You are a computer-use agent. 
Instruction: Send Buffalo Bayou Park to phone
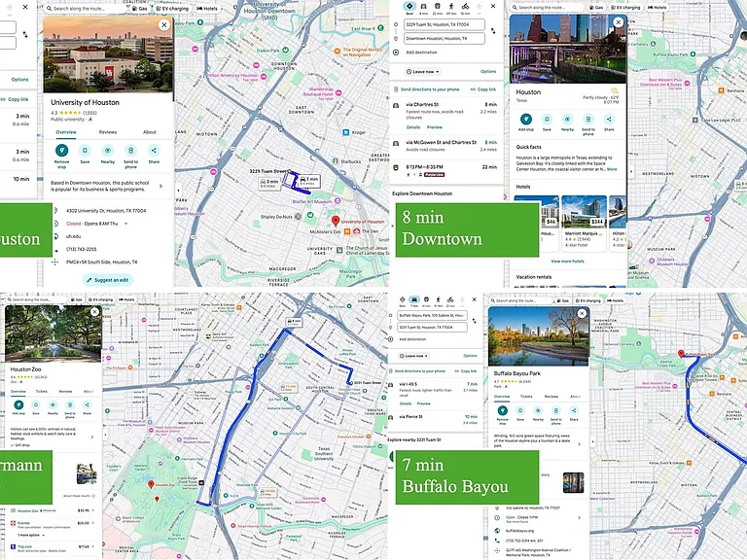(x=556, y=410)
